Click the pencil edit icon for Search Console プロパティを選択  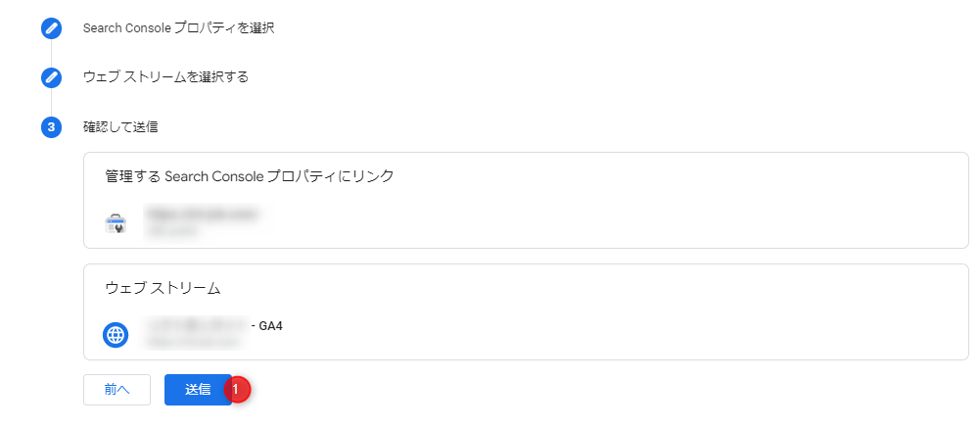pos(51,28)
